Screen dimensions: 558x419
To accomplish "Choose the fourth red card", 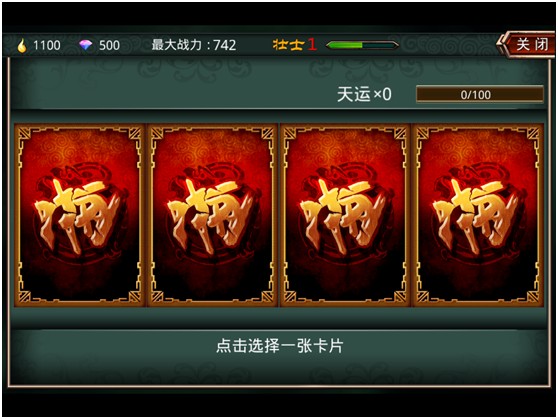I will click(478, 215).
